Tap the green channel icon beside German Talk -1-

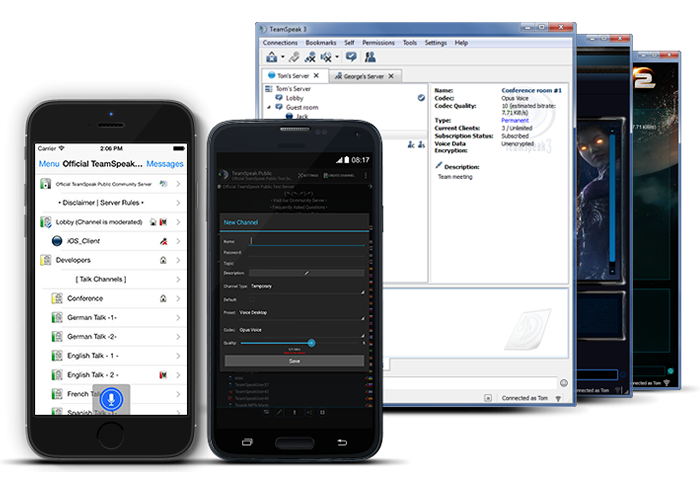[x=57, y=318]
